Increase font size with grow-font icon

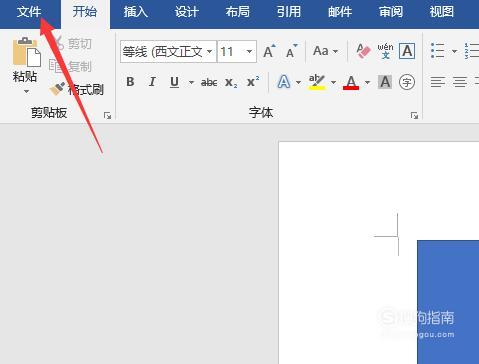click(269, 51)
